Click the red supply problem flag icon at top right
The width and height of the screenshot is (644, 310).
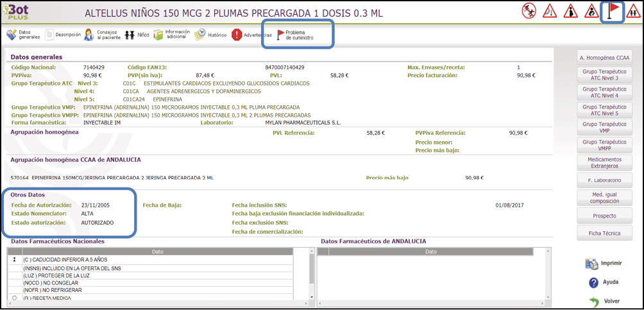coord(611,12)
